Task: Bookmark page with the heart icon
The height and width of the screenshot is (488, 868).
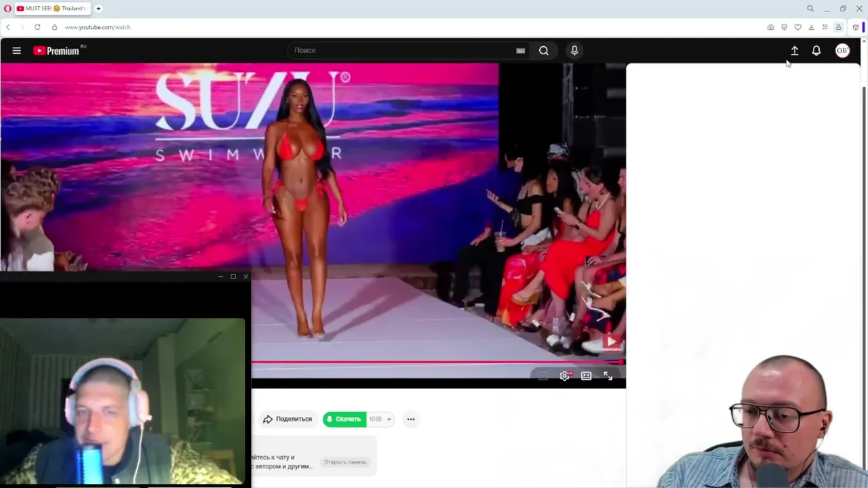Action: pyautogui.click(x=797, y=27)
